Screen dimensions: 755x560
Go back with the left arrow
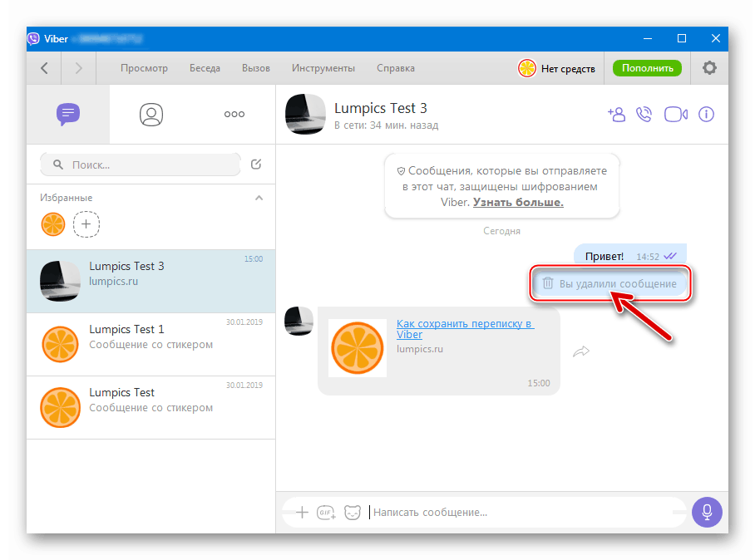tap(44, 68)
